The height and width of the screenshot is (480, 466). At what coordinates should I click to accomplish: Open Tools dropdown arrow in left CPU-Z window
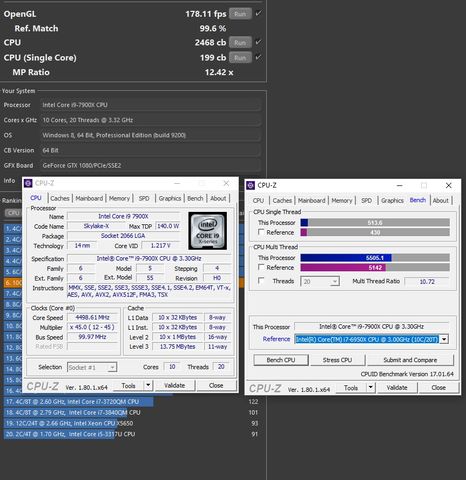[x=148, y=386]
